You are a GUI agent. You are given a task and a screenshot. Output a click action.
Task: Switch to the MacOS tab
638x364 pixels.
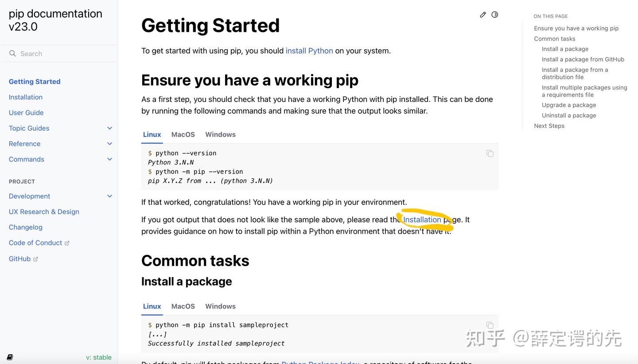pyautogui.click(x=183, y=135)
